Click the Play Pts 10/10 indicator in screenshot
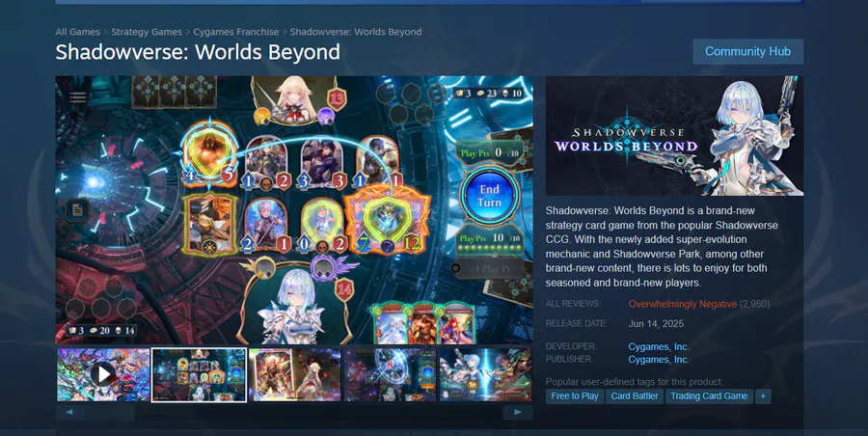This screenshot has width=868, height=436. [489, 241]
